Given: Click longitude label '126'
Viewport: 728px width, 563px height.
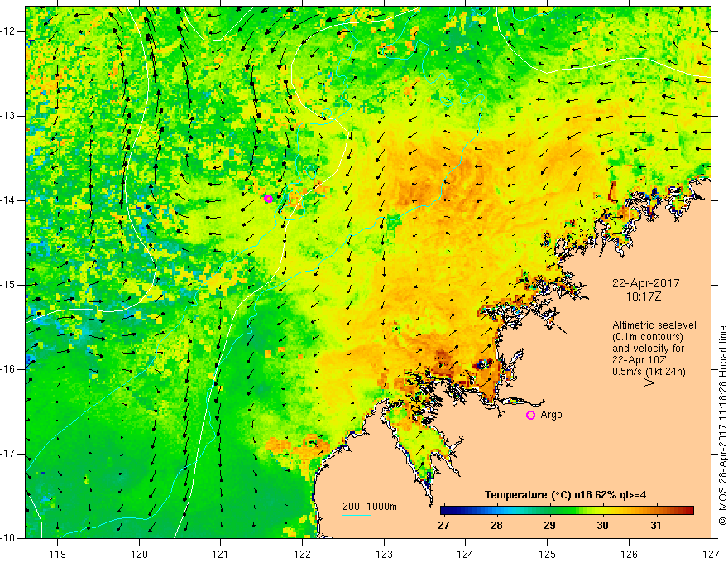Looking at the screenshot, I should (629, 554).
